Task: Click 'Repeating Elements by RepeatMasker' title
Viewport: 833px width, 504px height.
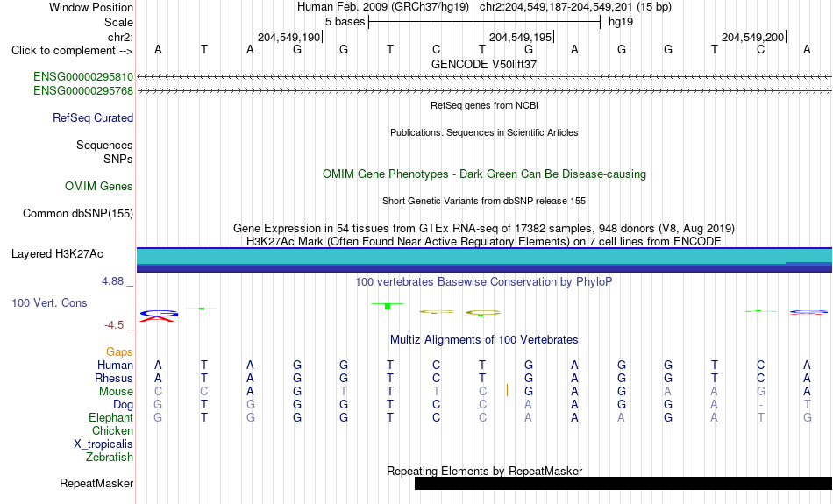Action: 484,471
